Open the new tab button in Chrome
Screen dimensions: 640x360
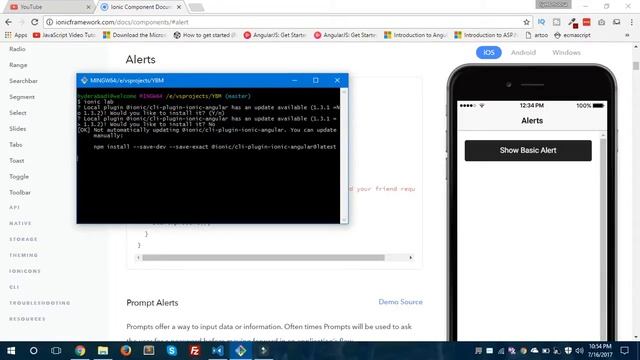click(x=196, y=7)
